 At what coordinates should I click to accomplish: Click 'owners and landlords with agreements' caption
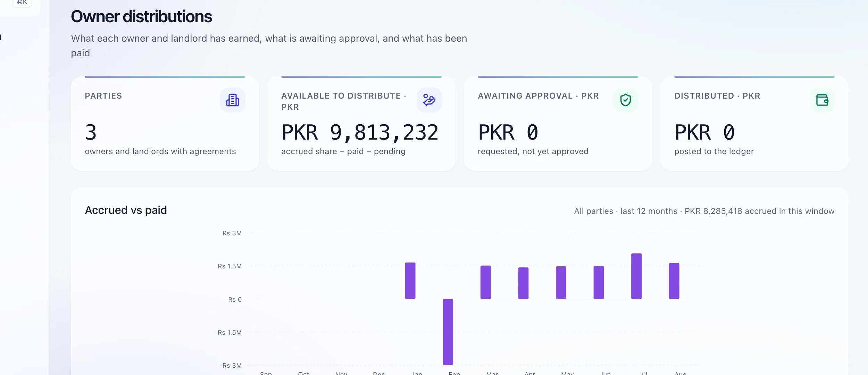[x=160, y=151]
